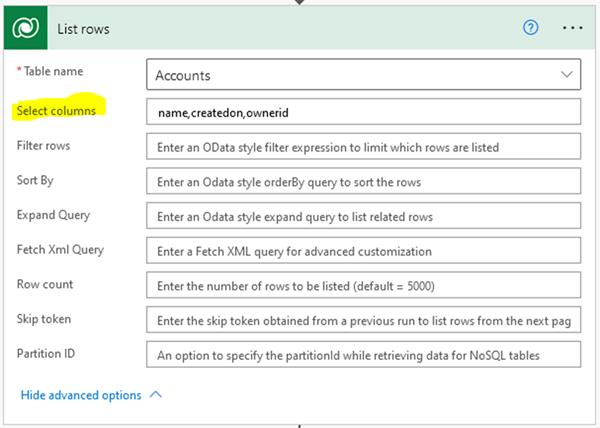This screenshot has height=428, width=600.
Task: Click the Row count input field
Action: tap(362, 285)
